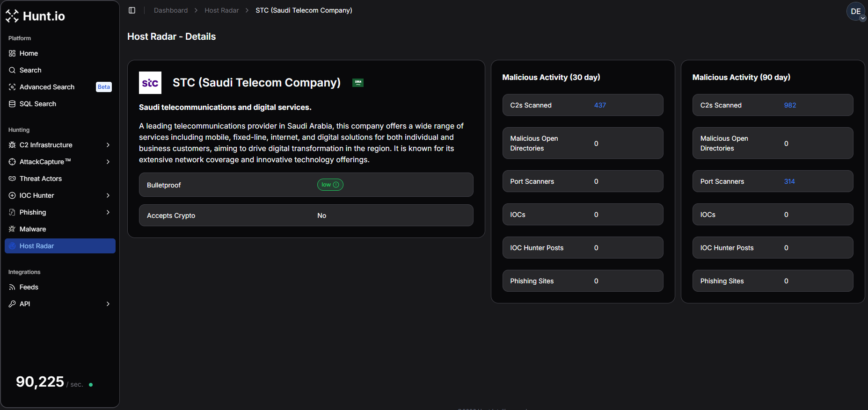Click the Hunt.io logo icon
The image size is (868, 410).
pos(12,16)
